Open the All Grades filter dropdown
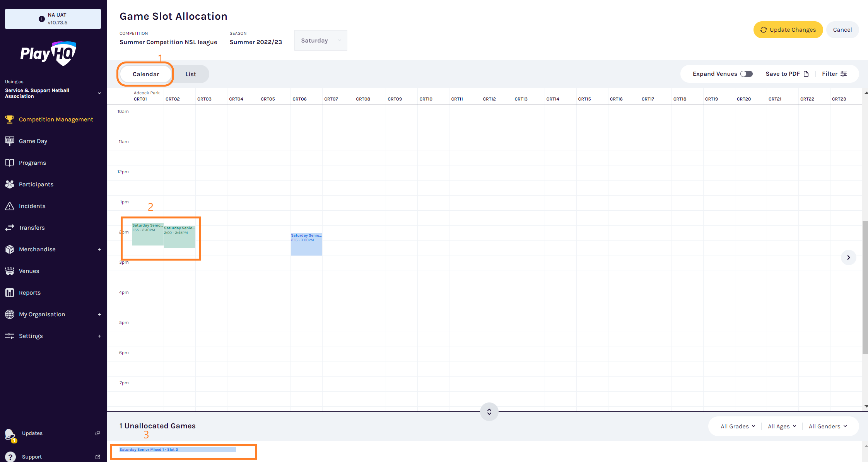This screenshot has height=462, width=868. [738, 426]
